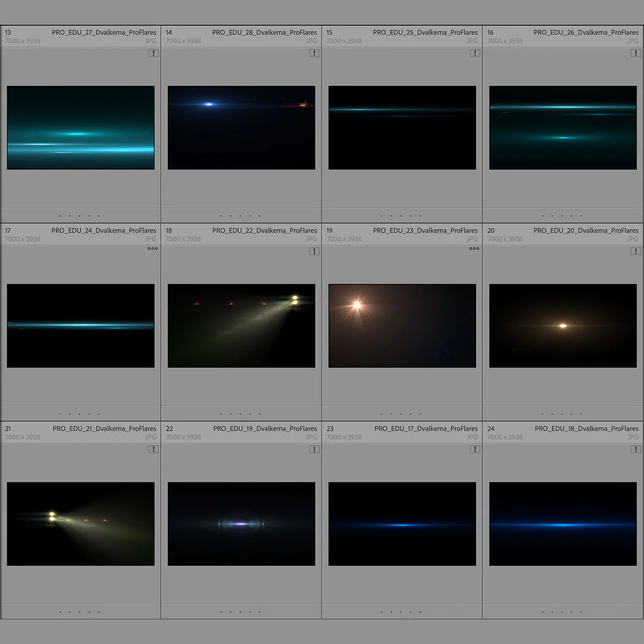Select the PRO_EDU_24 horizontal streak thumbnail
This screenshot has height=644, width=644.
80,326
